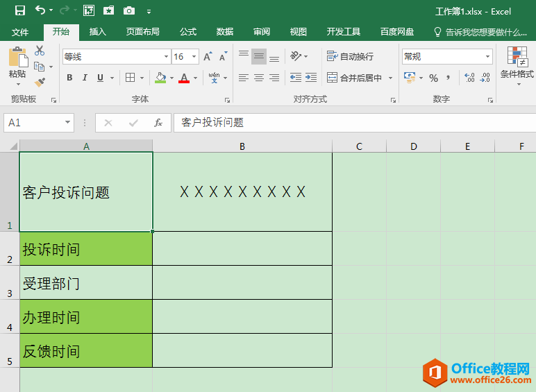
Task: Click Increase Font Size icon
Action: click(x=208, y=56)
